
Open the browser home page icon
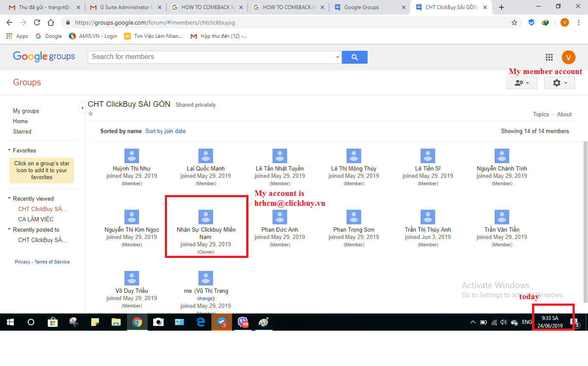pyautogui.click(x=51, y=22)
